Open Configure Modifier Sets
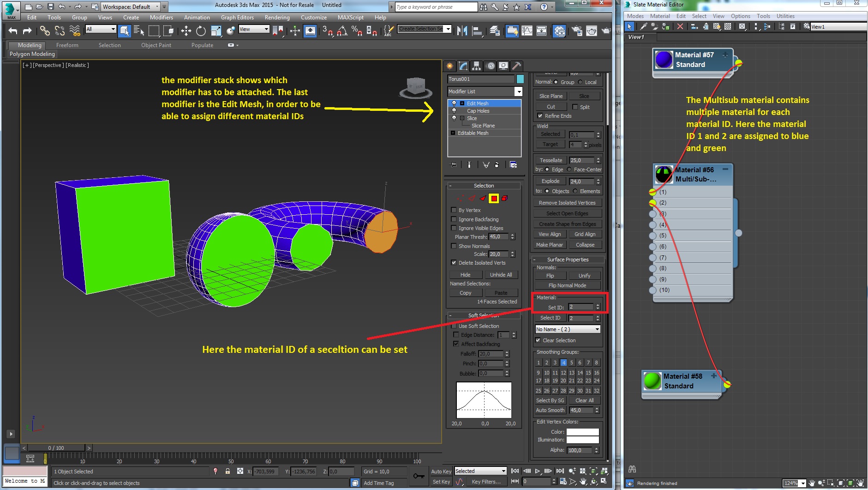The width and height of the screenshot is (868, 490). (513, 164)
